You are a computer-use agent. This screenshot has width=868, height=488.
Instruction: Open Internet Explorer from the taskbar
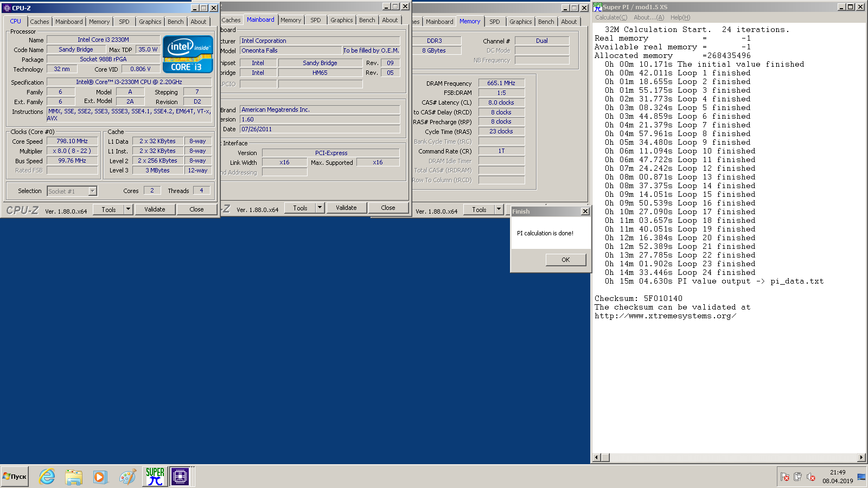47,477
